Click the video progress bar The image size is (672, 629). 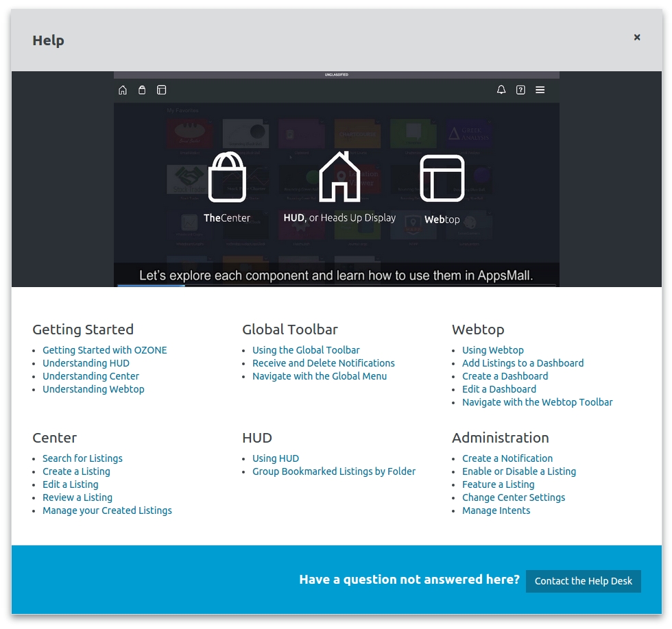(x=337, y=285)
